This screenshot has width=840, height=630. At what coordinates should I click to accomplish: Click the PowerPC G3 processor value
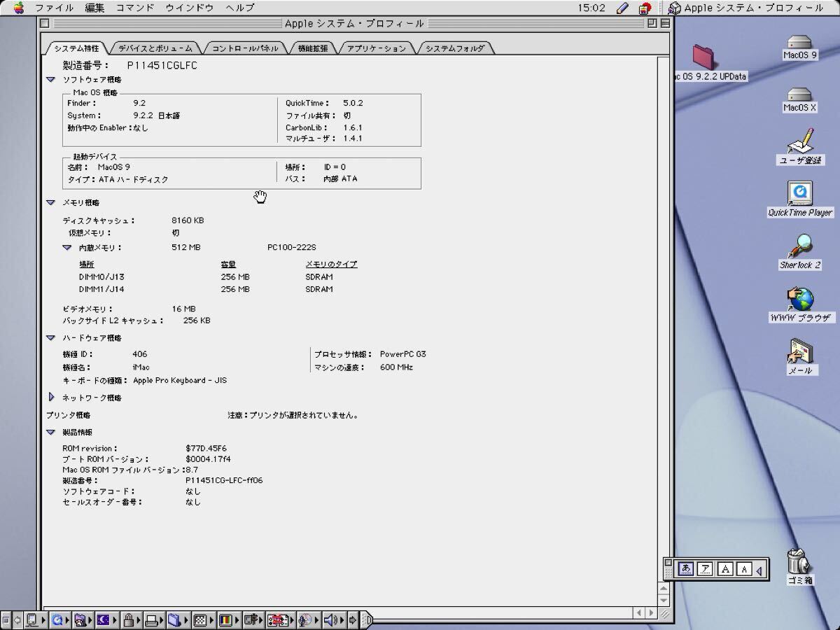(402, 354)
